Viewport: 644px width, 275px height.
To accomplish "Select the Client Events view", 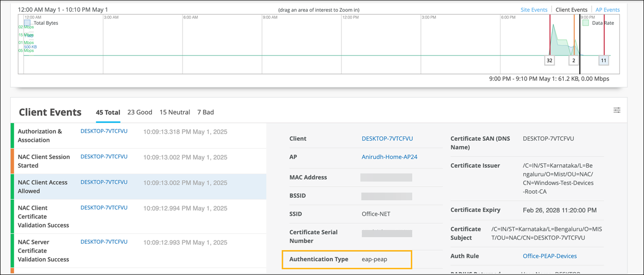I will pos(571,10).
